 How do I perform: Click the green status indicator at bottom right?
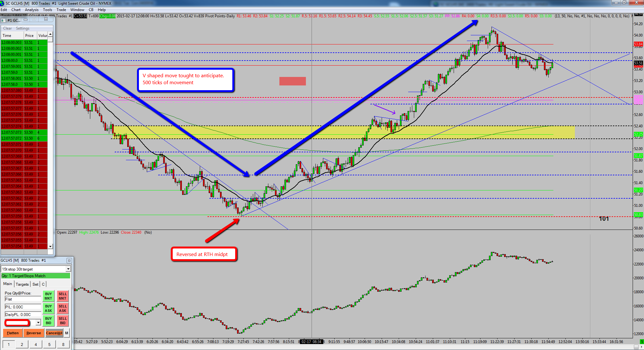coord(641,341)
